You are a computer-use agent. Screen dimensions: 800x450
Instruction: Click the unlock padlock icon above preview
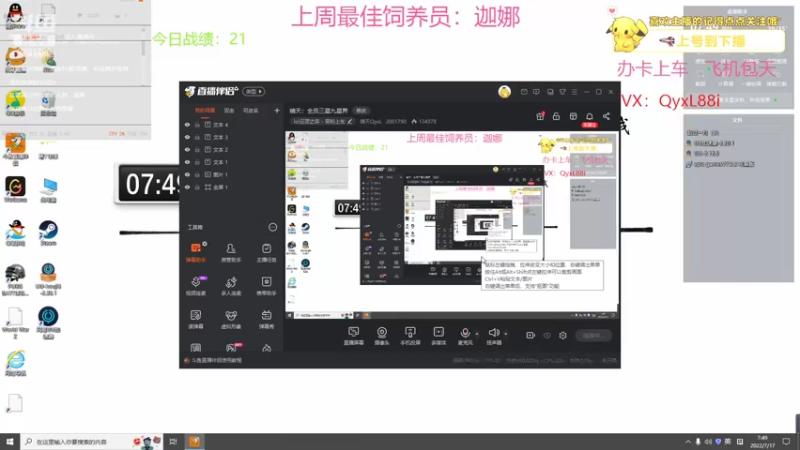coord(556,116)
